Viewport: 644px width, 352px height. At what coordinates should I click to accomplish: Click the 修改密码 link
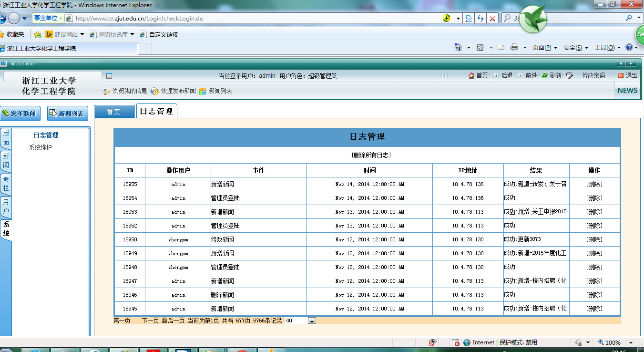coord(593,76)
